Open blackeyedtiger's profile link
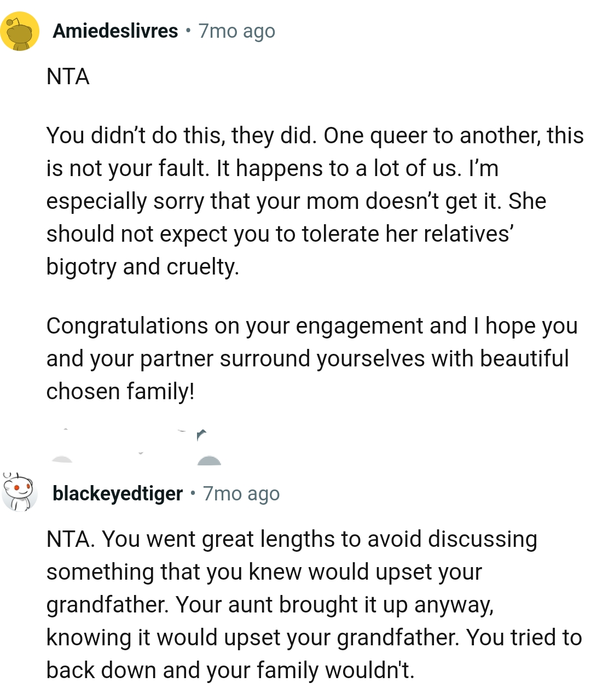 (117, 494)
